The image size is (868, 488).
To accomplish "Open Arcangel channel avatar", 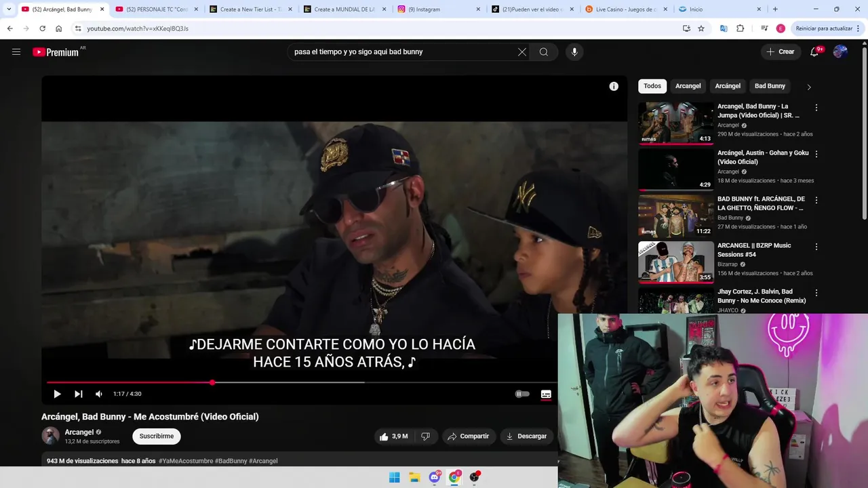I will click(x=50, y=436).
